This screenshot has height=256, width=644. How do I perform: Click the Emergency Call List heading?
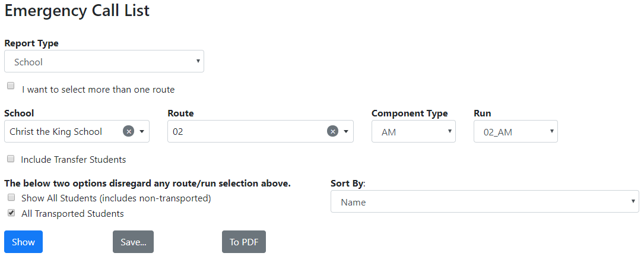77,11
